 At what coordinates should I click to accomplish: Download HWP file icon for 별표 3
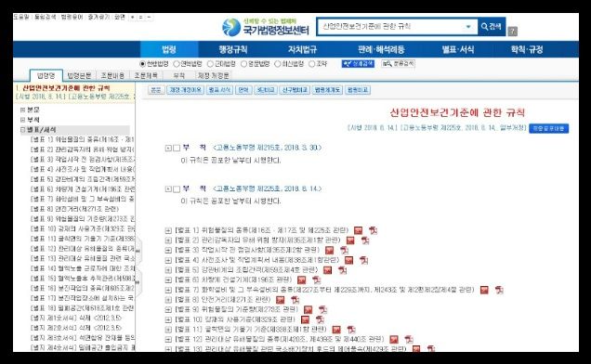pos(330,250)
